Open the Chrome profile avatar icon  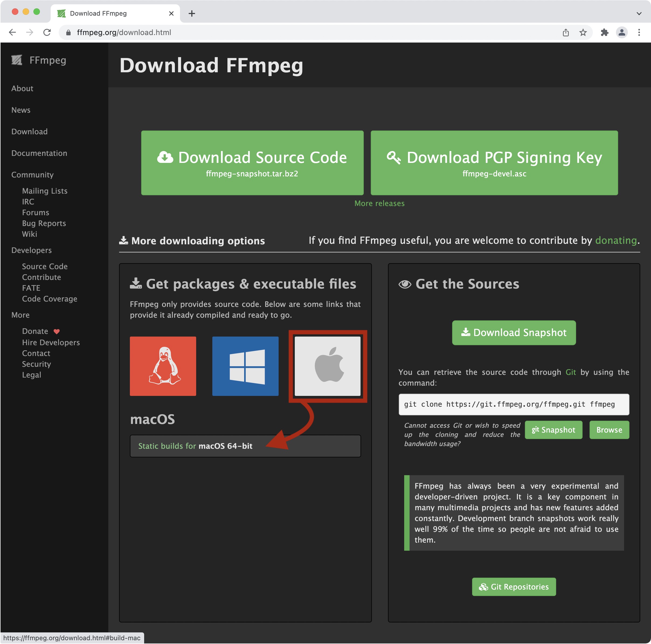[x=622, y=32]
